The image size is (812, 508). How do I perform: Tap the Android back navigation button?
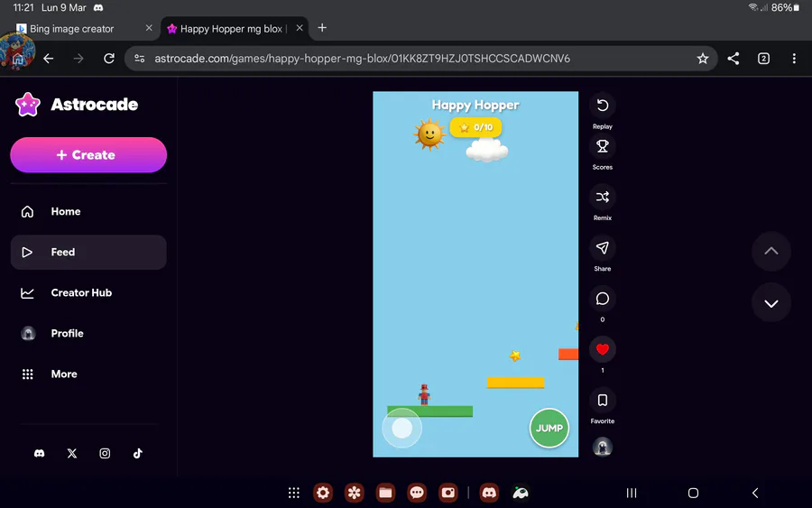coord(755,493)
